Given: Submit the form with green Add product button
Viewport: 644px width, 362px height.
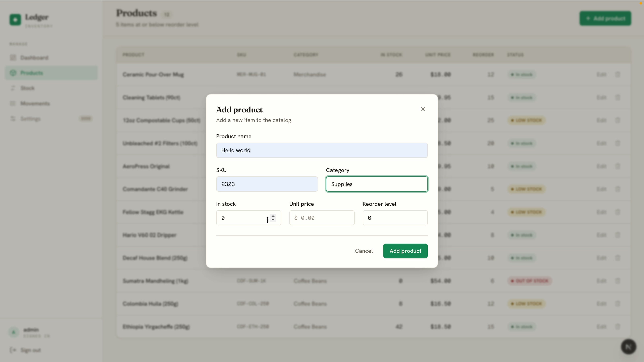Looking at the screenshot, I should [x=405, y=251].
